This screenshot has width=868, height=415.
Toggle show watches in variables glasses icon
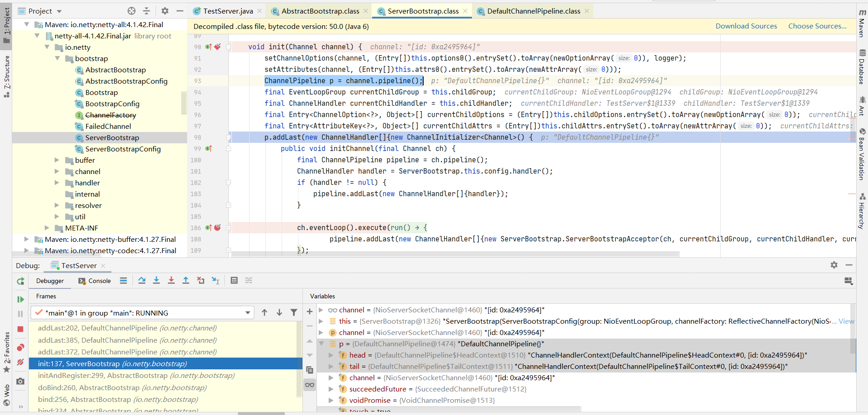(x=310, y=385)
